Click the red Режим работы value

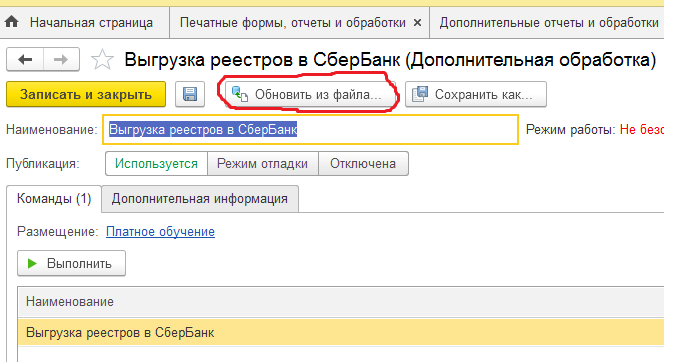(642, 130)
